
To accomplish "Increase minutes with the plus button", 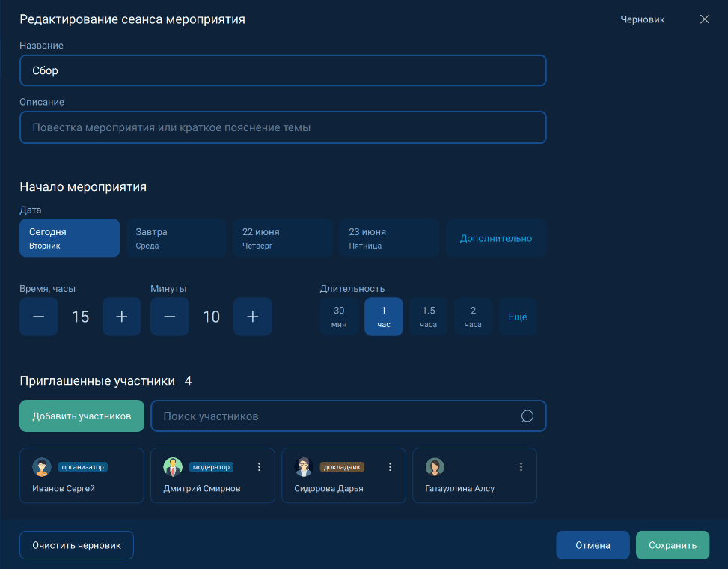I will (252, 317).
